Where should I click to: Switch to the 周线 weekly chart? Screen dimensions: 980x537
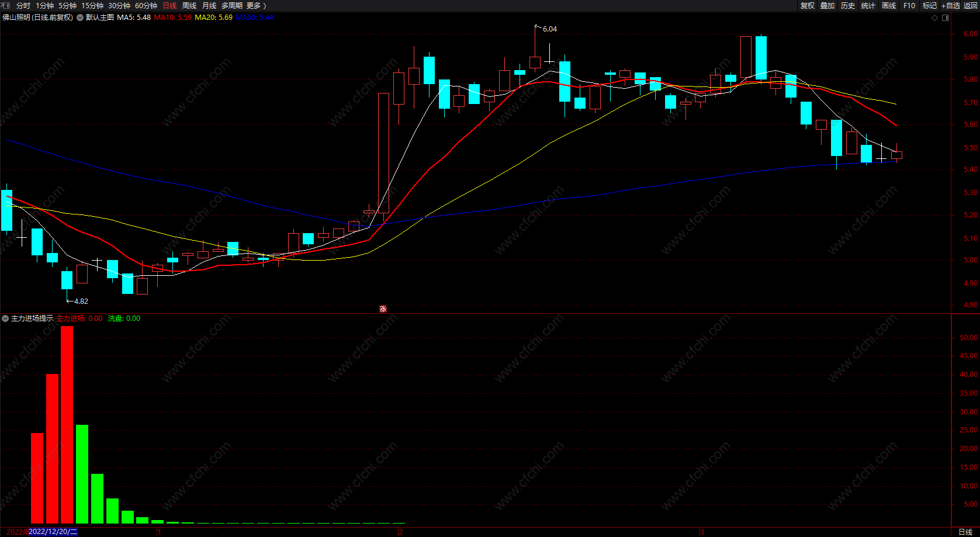[x=189, y=6]
